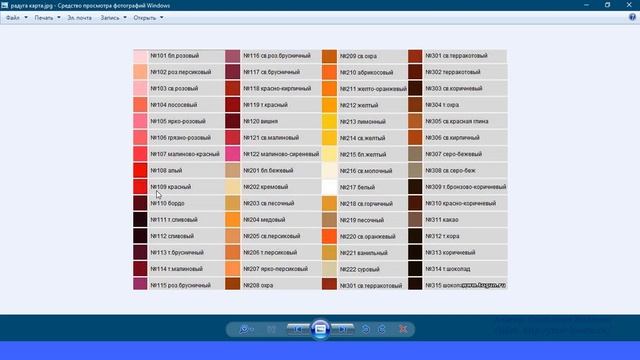640x360 pixels.
Task: Click the label №211 желто-оранжевый
Action: click(x=373, y=89)
